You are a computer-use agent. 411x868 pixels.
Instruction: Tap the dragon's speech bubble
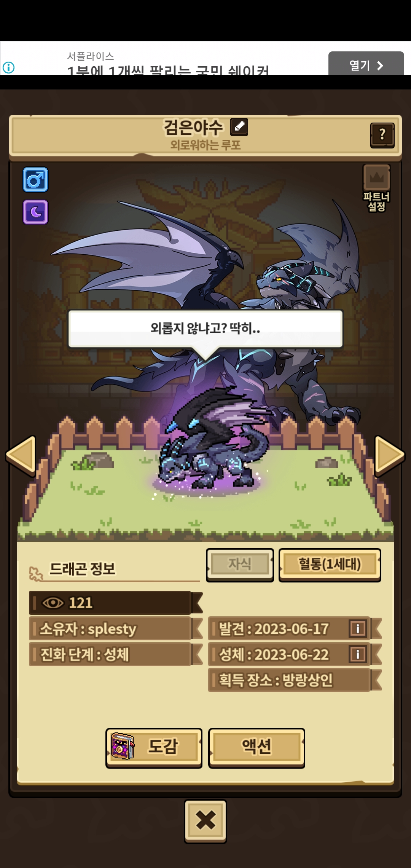[x=205, y=328]
